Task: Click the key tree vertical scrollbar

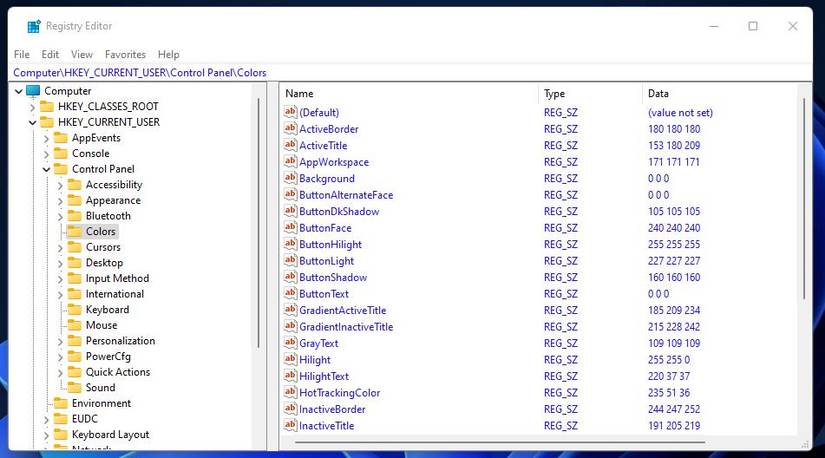Action: (259, 223)
